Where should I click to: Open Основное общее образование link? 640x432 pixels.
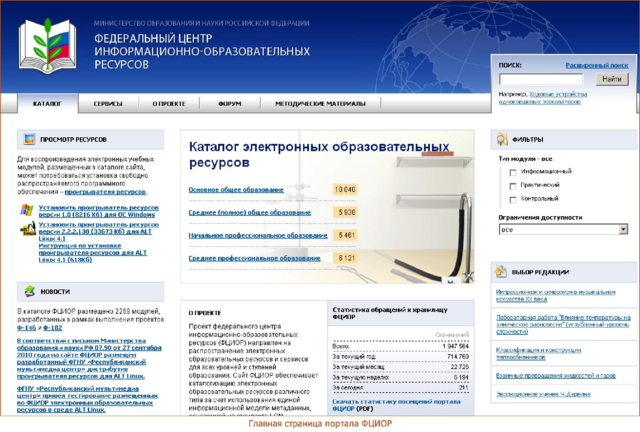236,190
